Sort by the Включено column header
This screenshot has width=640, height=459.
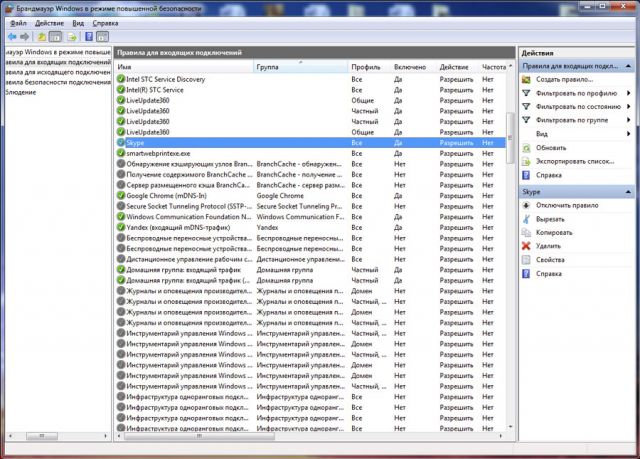tap(413, 67)
